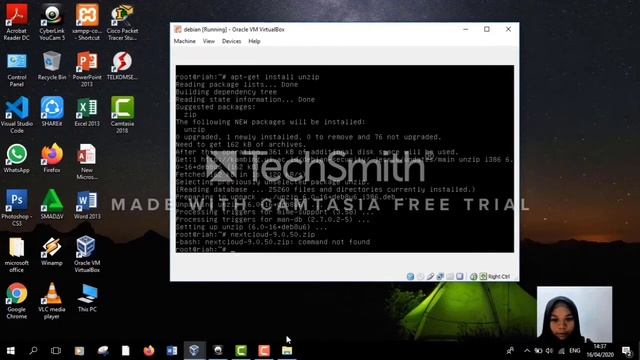Click the network adapters indicator in VirtualBox status bar
Image resolution: width=640 pixels, height=360 pixels.
click(x=440, y=276)
